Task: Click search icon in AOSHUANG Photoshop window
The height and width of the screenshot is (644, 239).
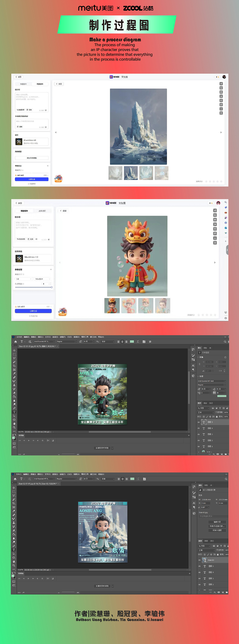Action: (226, 479)
